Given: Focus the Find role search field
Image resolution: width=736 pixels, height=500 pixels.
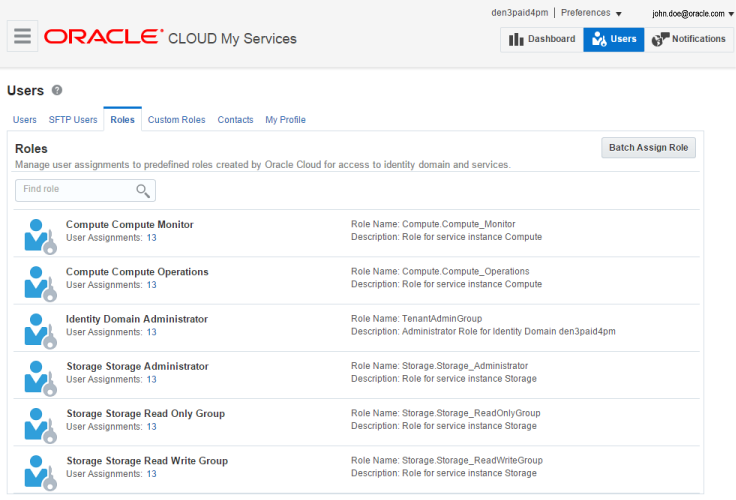Looking at the screenshot, I should [x=75, y=190].
